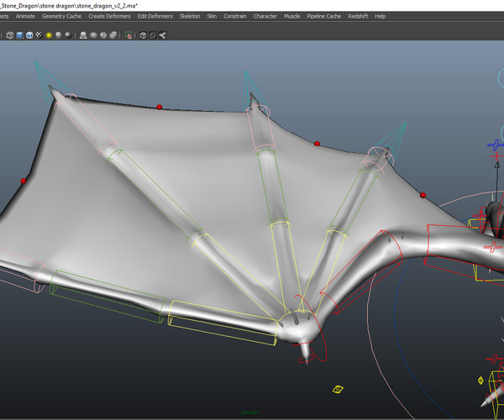Select the small yellow diamond control below the wing
Screen dimensions: 504x420
pyautogui.click(x=338, y=389)
